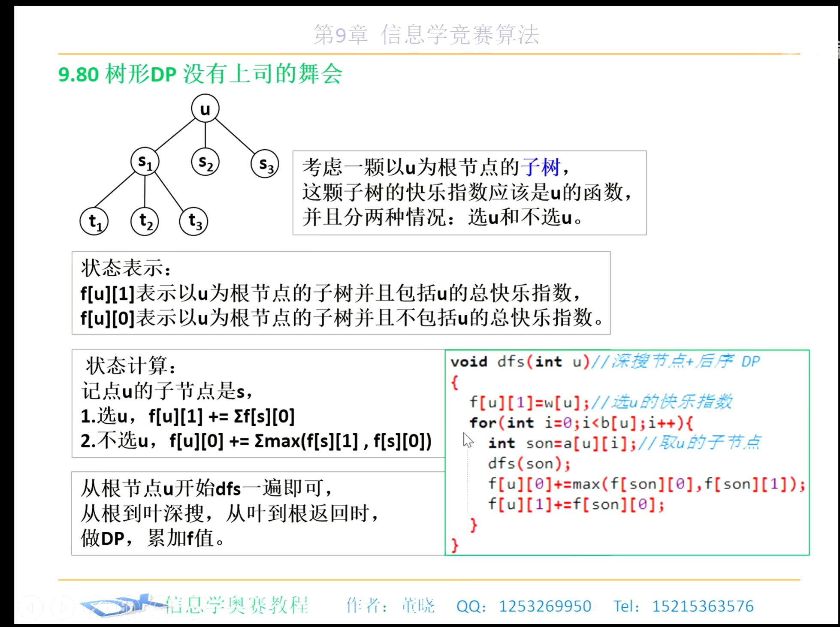Click the chapter header 第9章 信息学竞赛算法
The height and width of the screenshot is (627, 840).
pyautogui.click(x=426, y=35)
